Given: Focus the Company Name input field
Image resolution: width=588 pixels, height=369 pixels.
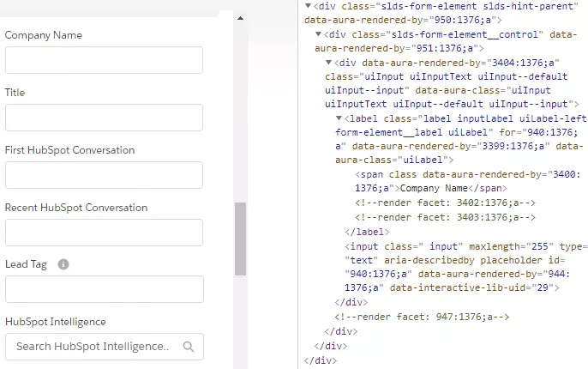Looking at the screenshot, I should pos(104,60).
